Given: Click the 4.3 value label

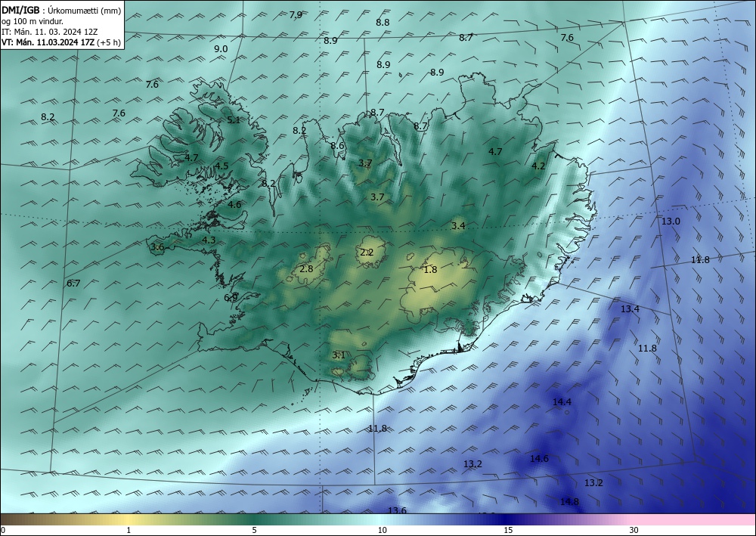Looking at the screenshot, I should (209, 240).
